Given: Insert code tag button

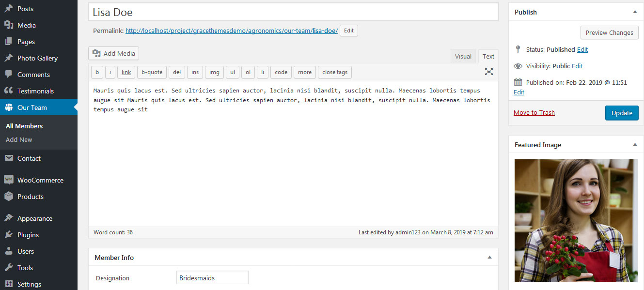Looking at the screenshot, I should click(281, 72).
